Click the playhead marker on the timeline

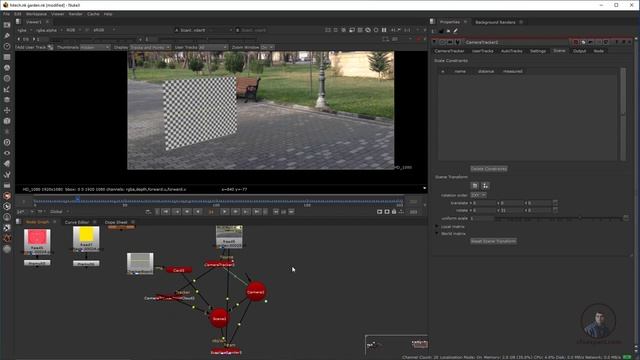point(77,199)
